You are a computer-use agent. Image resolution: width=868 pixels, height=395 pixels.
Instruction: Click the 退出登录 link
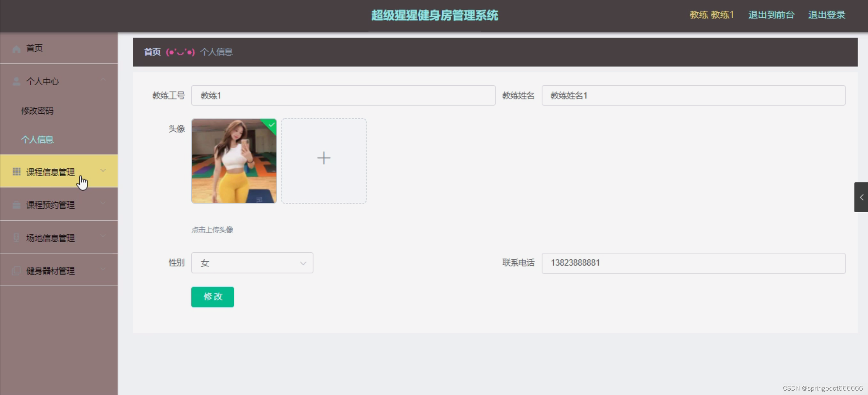point(826,15)
